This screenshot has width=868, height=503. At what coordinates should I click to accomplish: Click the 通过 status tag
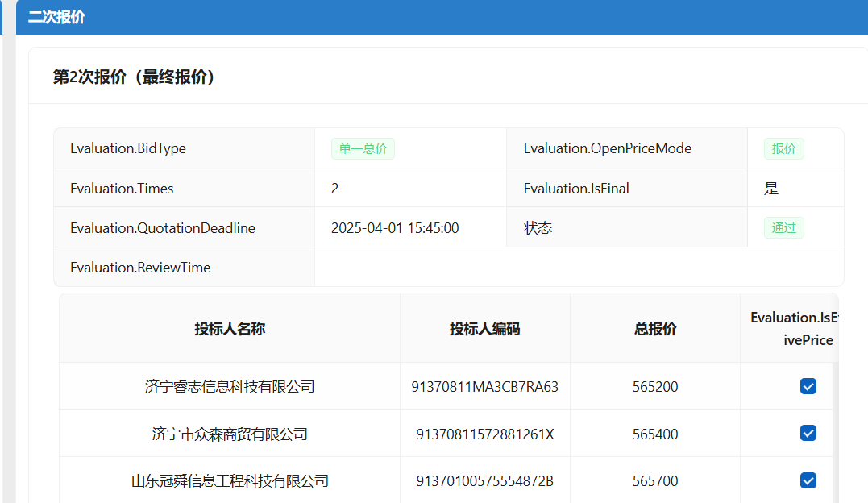point(784,227)
